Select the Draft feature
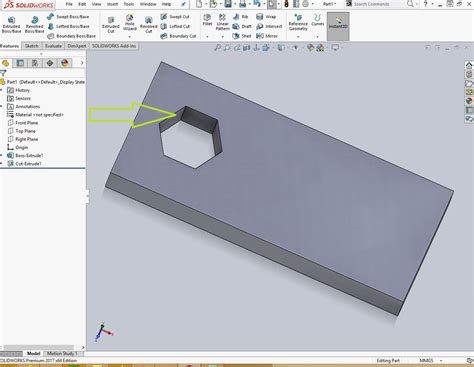The width and height of the screenshot is (474, 367). (242, 26)
